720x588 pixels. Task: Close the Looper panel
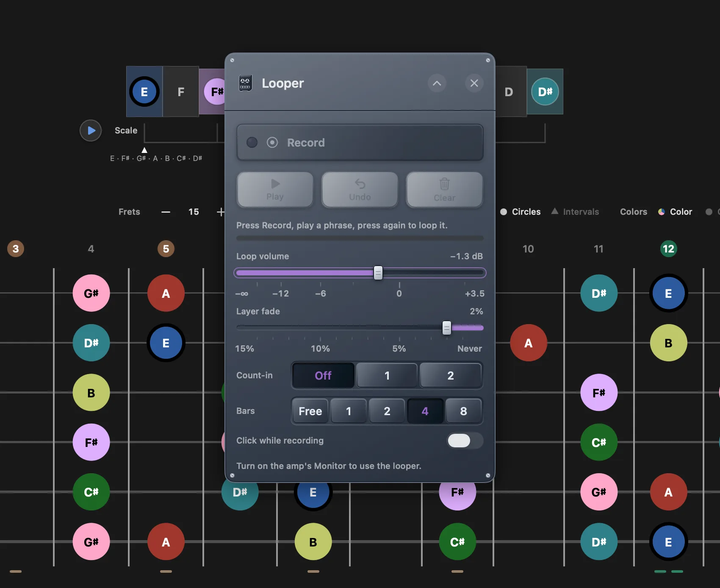pos(474,83)
